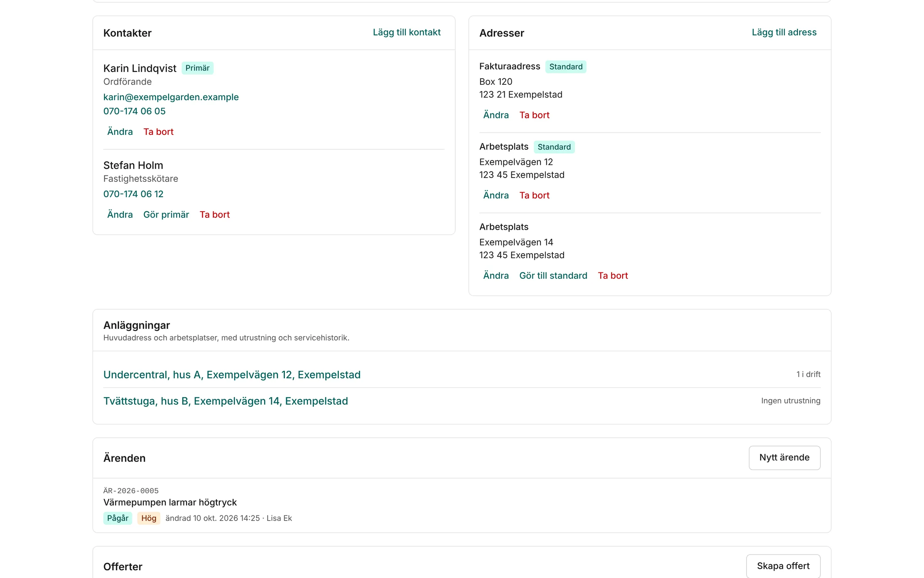Click timestamp ändrad 10 okt. 2026 14:25
The height and width of the screenshot is (578, 924).
point(213,518)
